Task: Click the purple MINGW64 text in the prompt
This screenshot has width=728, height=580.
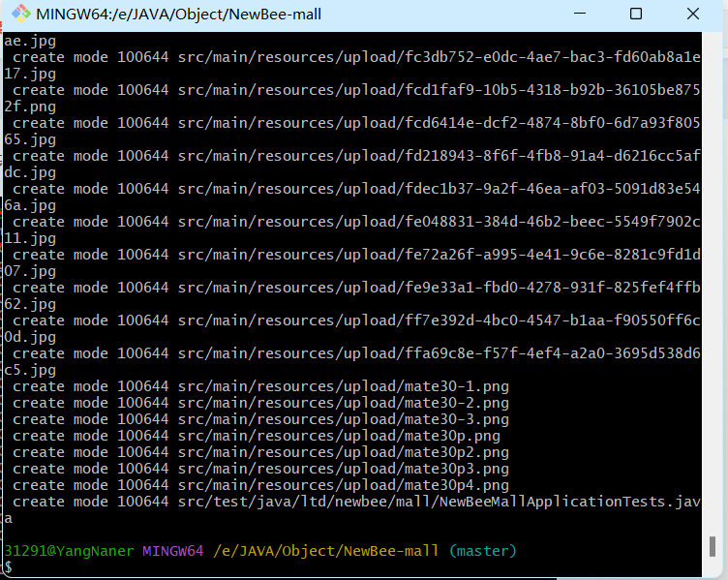Action: coord(172,550)
